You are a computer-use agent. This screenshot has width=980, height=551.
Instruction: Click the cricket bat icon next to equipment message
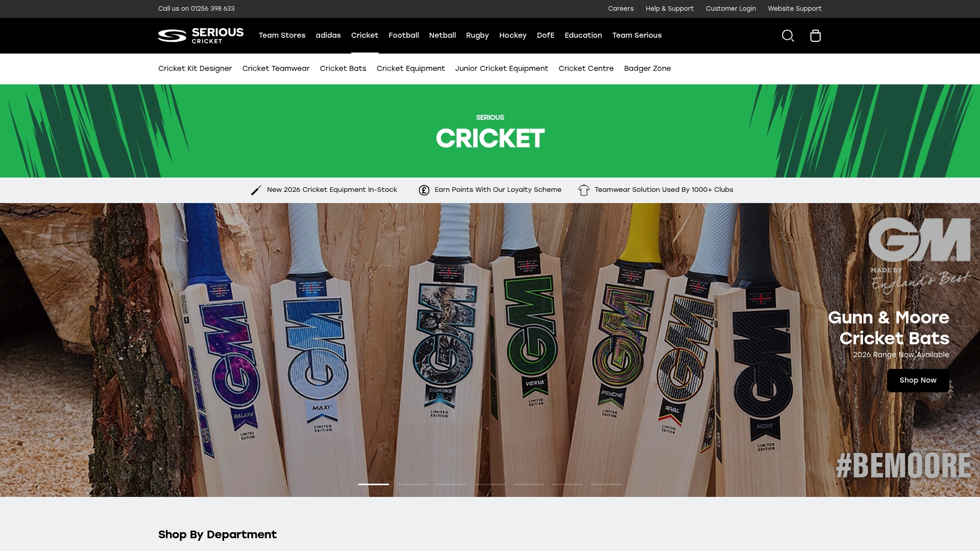(255, 190)
